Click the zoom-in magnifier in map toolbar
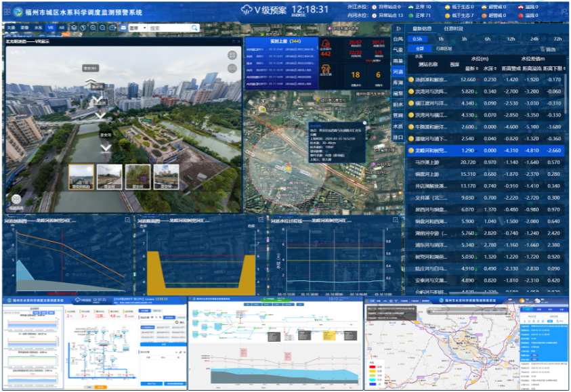 pyautogui.click(x=92, y=28)
